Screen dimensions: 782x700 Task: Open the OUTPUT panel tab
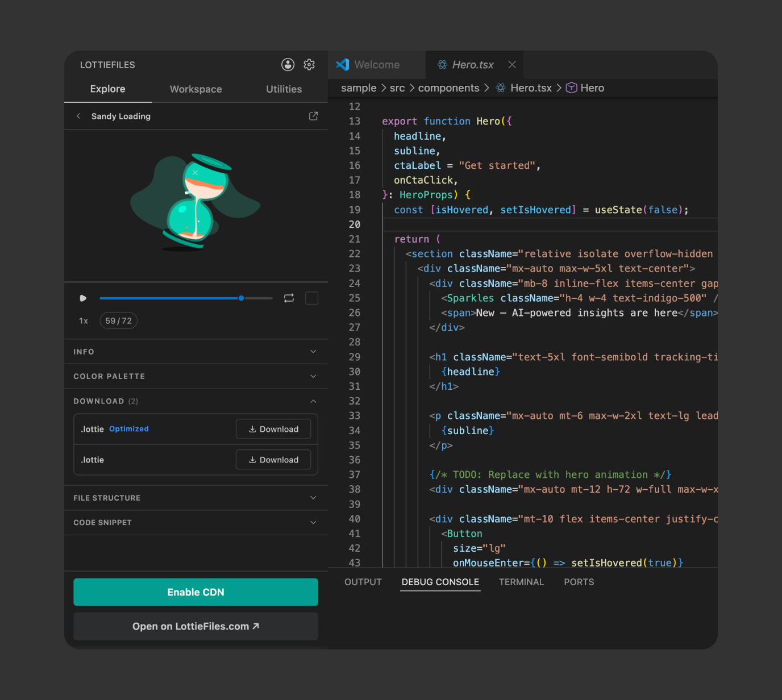363,582
